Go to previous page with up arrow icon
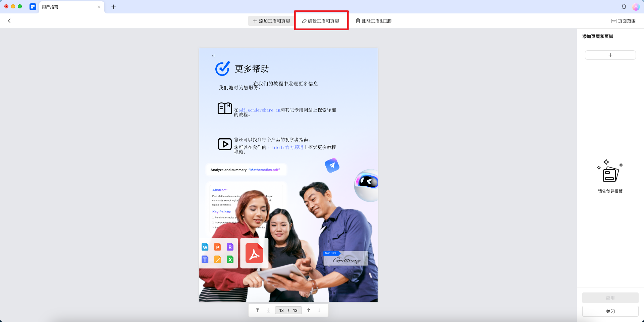The height and width of the screenshot is (322, 644). pos(309,310)
